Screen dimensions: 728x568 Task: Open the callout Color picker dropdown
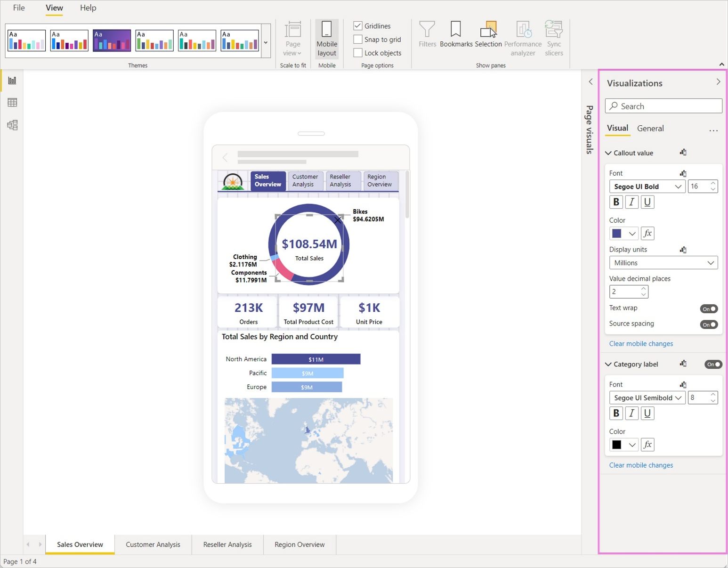tap(632, 234)
